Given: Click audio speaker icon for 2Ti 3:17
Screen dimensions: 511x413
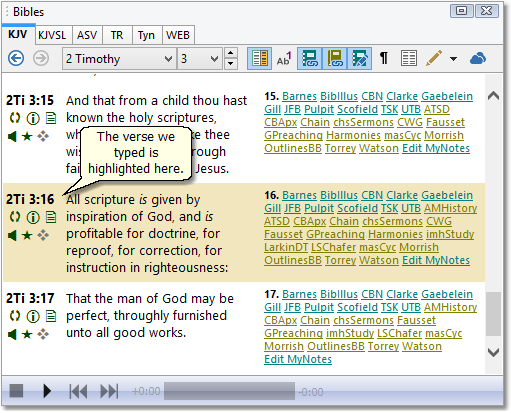Looking at the screenshot, I should pyautogui.click(x=12, y=334).
